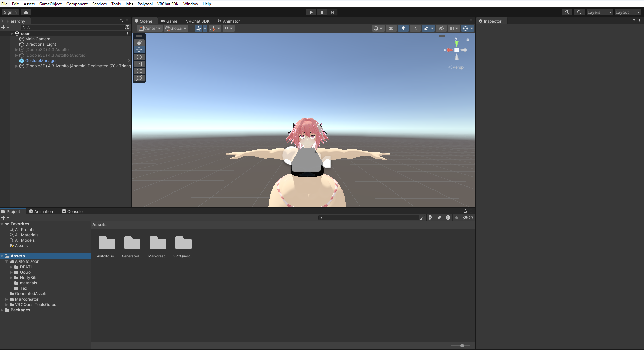Open GameObject menu
644x350 pixels.
pos(50,4)
